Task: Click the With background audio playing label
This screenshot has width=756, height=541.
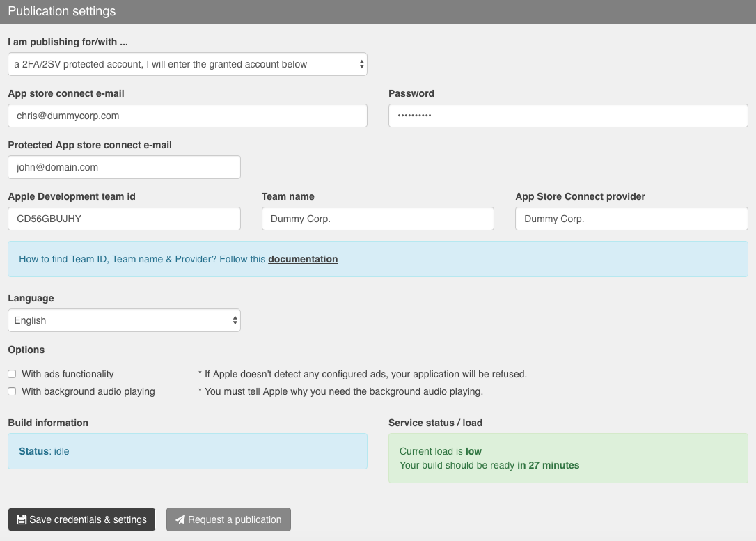Action: click(88, 391)
